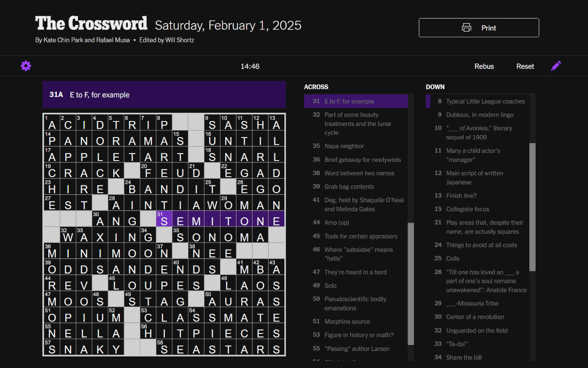Select the Anatole France quote clue
Image resolution: width=588 pixels, height=368 pixels.
coord(478,281)
